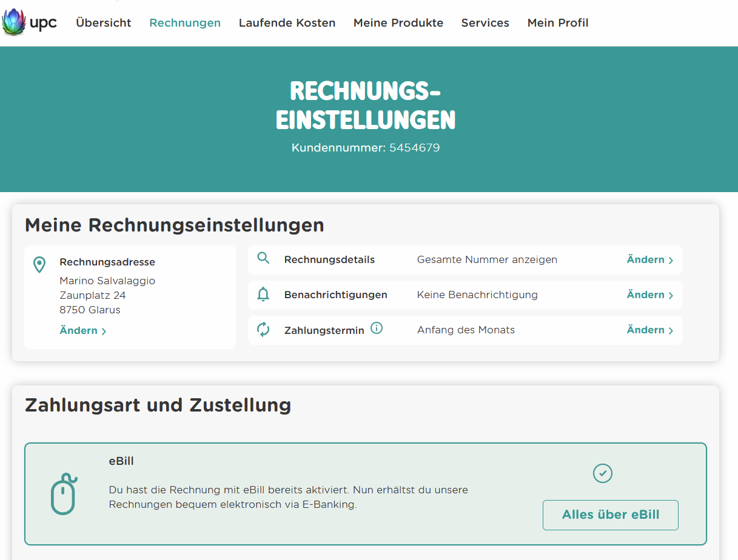Click the eBill activated checkmark circle
The height and width of the screenshot is (560, 738).
pyautogui.click(x=602, y=473)
